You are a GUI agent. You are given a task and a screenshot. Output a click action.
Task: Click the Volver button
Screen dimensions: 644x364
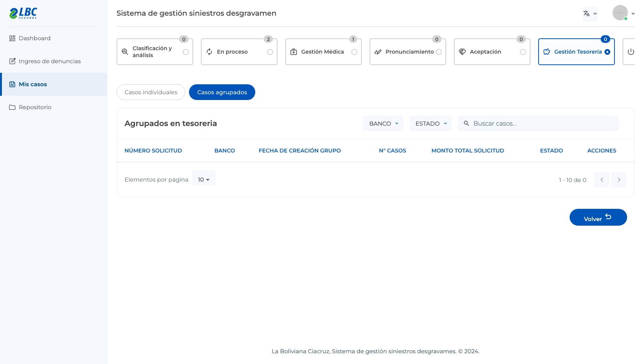tap(598, 217)
